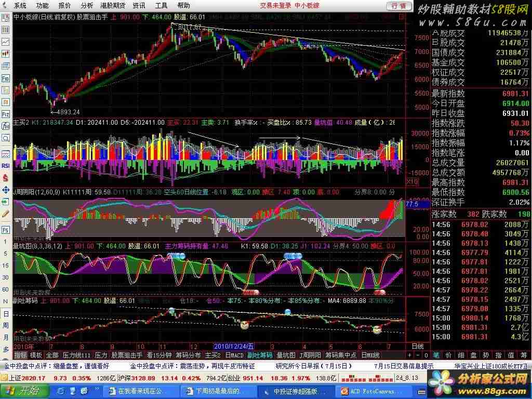Switch to 60-minute period
Screen dimensions: 532x399
(x=5, y=290)
